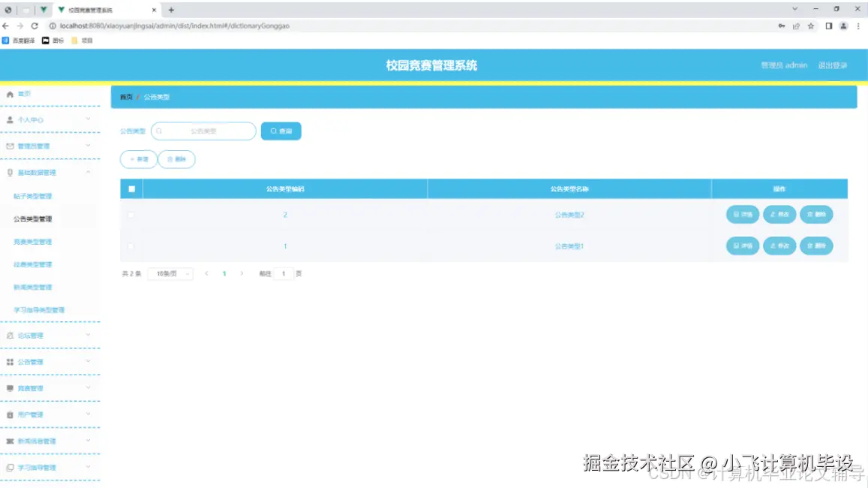Click the envelope icon beside 管理员管理
This screenshot has height=488, width=868.
point(11,146)
